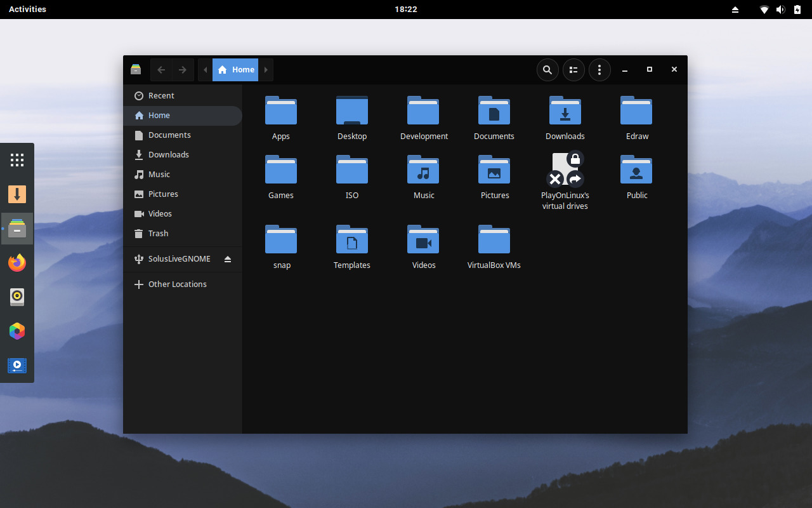
Task: Go back using the back arrow
Action: click(x=160, y=69)
